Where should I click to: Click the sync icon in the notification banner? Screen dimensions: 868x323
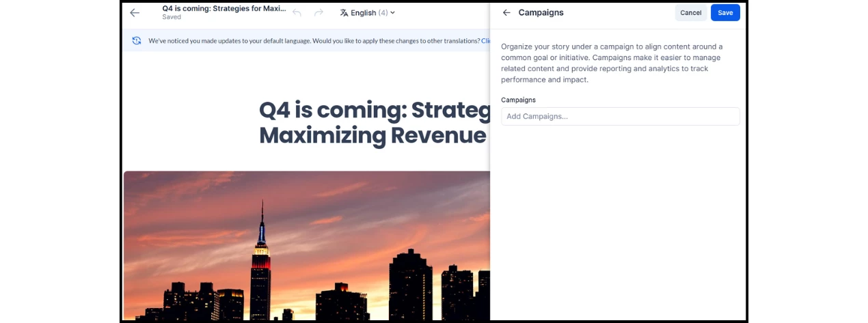pos(137,41)
